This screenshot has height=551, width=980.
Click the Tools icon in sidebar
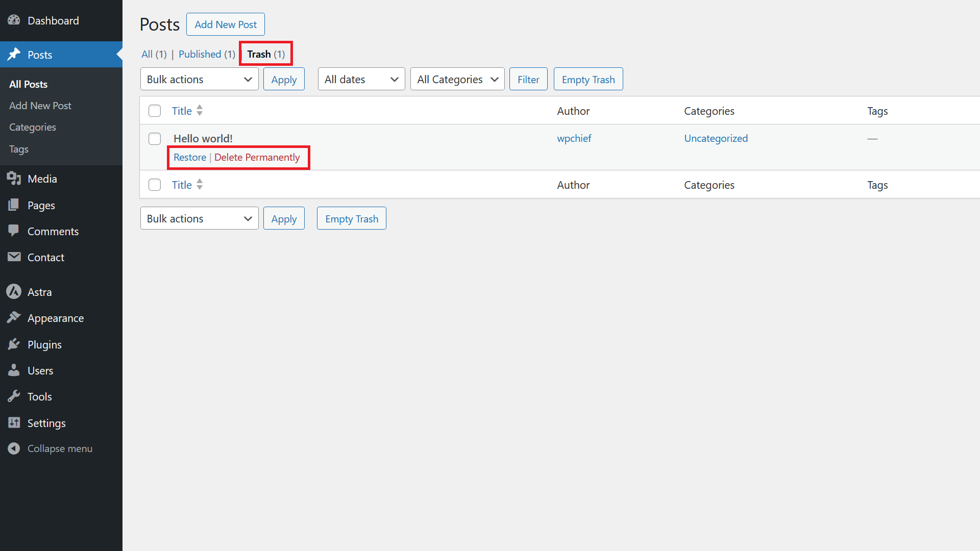13,396
